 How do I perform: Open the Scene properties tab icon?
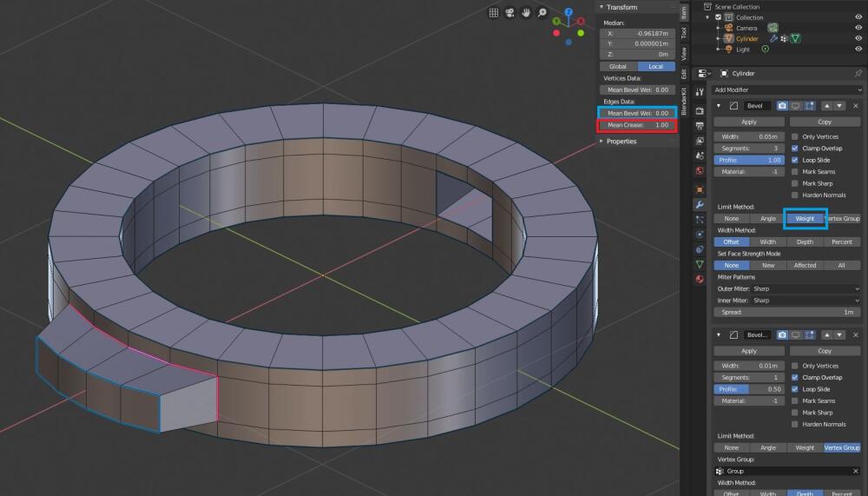pyautogui.click(x=700, y=155)
